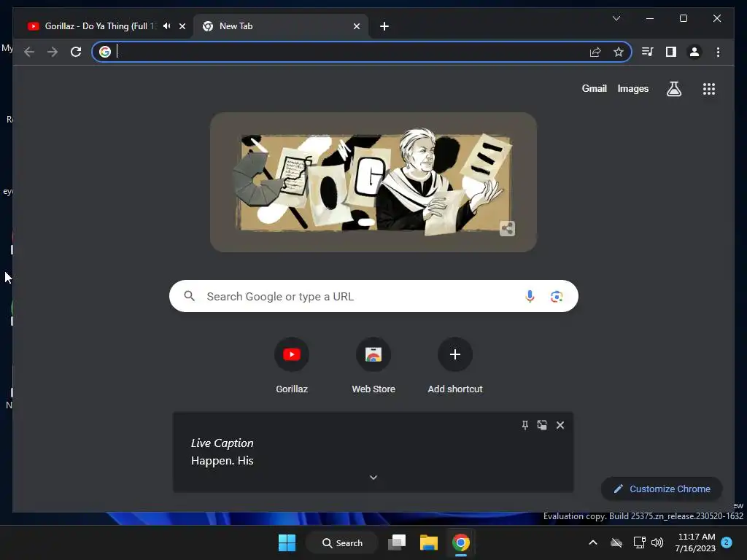Show hidden system tray icons
This screenshot has height=560, width=747.
click(x=592, y=542)
